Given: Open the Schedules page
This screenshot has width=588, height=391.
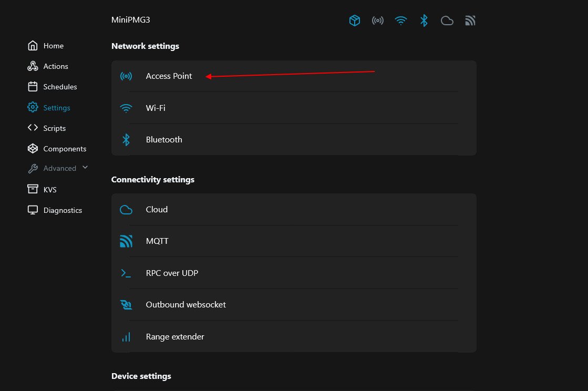Looking at the screenshot, I should point(59,87).
